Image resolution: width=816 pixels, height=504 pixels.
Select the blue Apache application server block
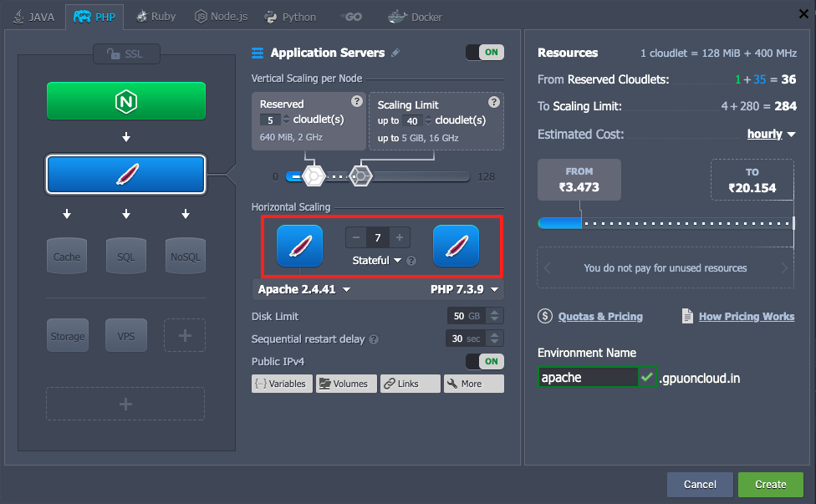pos(125,174)
